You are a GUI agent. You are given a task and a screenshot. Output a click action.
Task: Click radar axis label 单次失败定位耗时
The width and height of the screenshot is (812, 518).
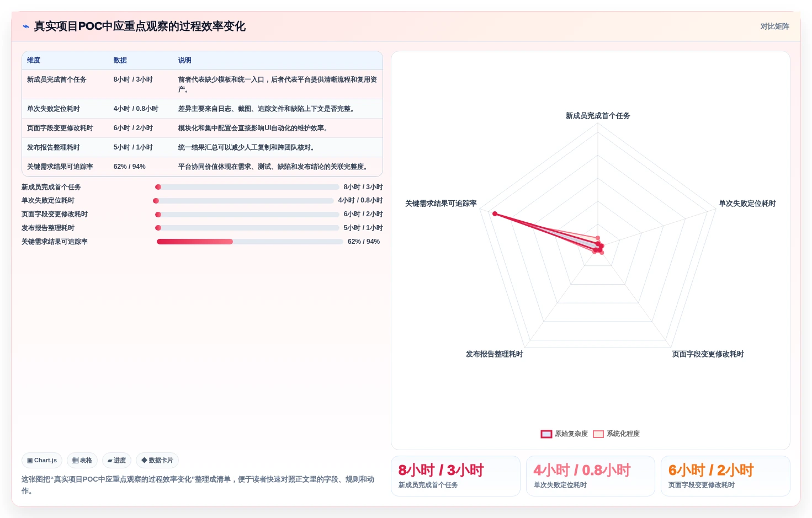click(x=747, y=204)
